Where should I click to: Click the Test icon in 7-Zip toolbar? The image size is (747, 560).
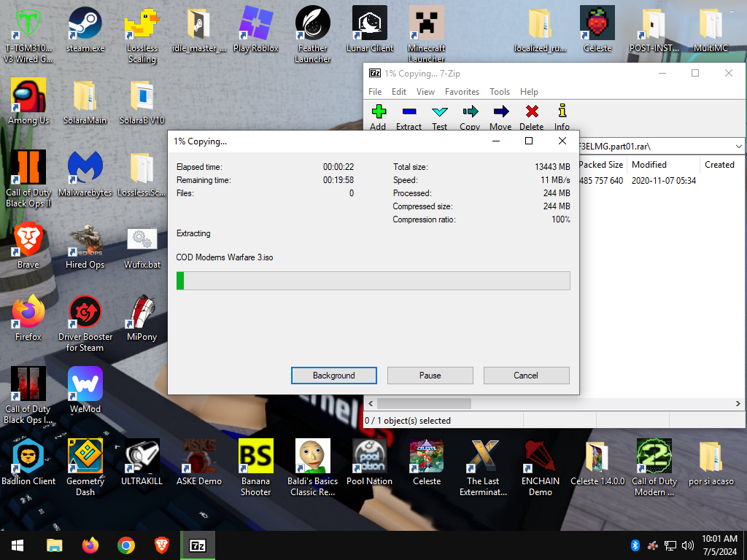pyautogui.click(x=439, y=112)
